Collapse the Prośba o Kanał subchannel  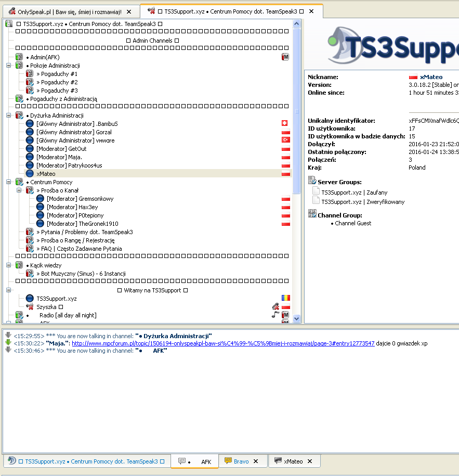coord(19,190)
